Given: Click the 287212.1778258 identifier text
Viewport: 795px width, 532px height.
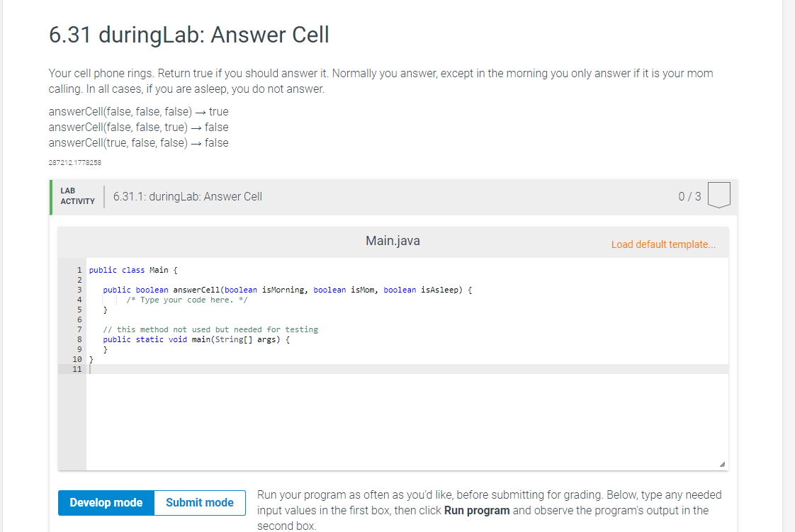Looking at the screenshot, I should click(x=74, y=162).
